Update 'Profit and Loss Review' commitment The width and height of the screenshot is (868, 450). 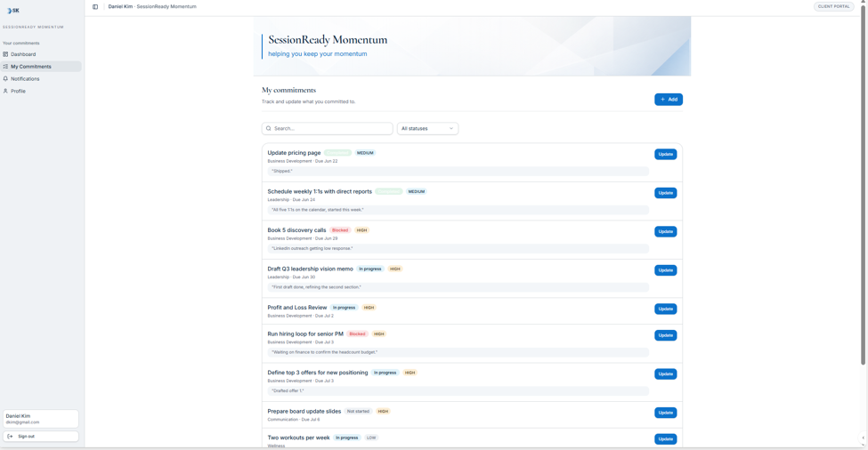pyautogui.click(x=665, y=309)
